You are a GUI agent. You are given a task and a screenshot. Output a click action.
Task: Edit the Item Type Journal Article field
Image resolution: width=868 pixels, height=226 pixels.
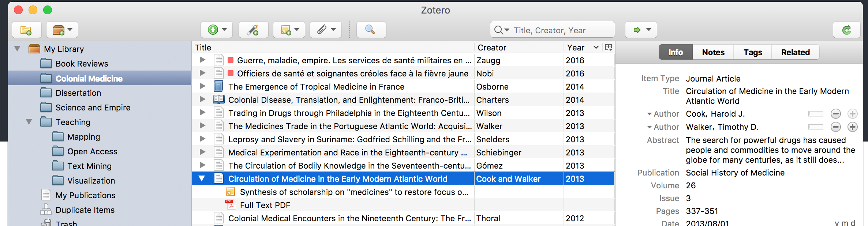[x=713, y=79]
